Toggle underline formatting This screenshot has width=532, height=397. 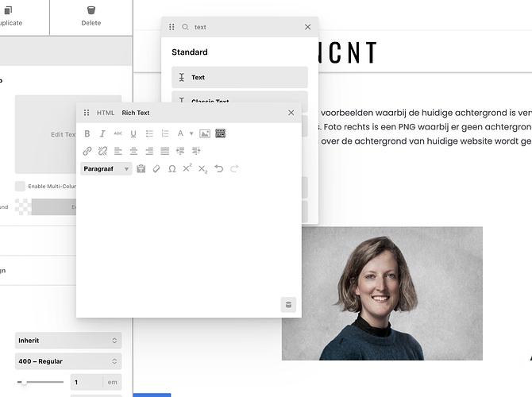click(133, 133)
